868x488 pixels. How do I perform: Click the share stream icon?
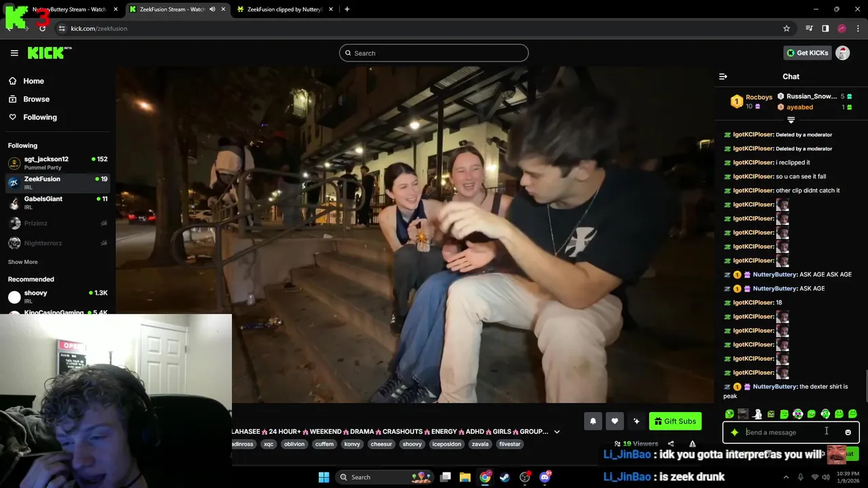coord(671,444)
